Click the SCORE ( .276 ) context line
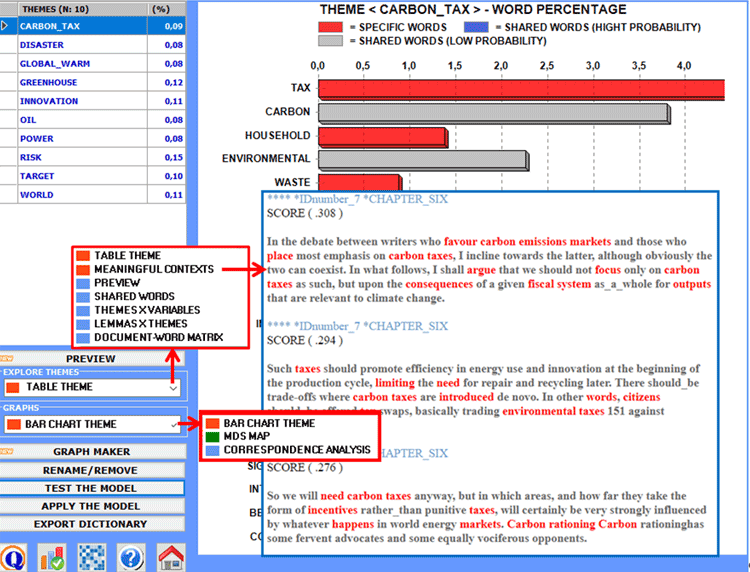 click(x=305, y=468)
